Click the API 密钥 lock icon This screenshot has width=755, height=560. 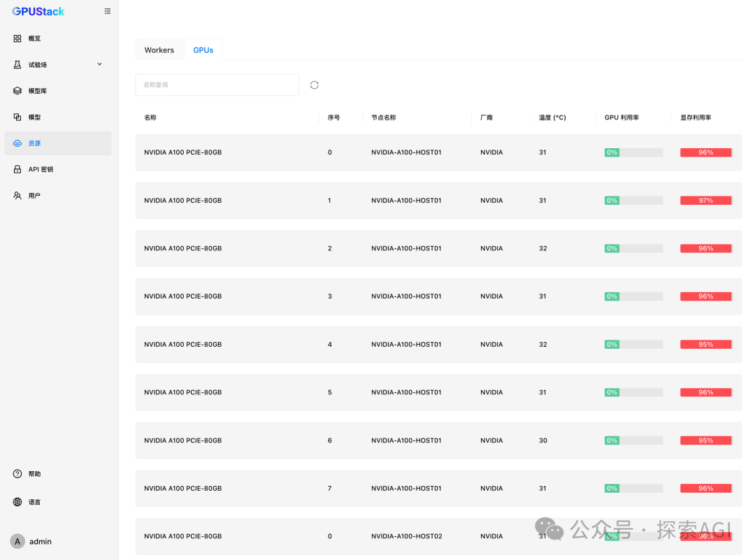click(x=17, y=169)
